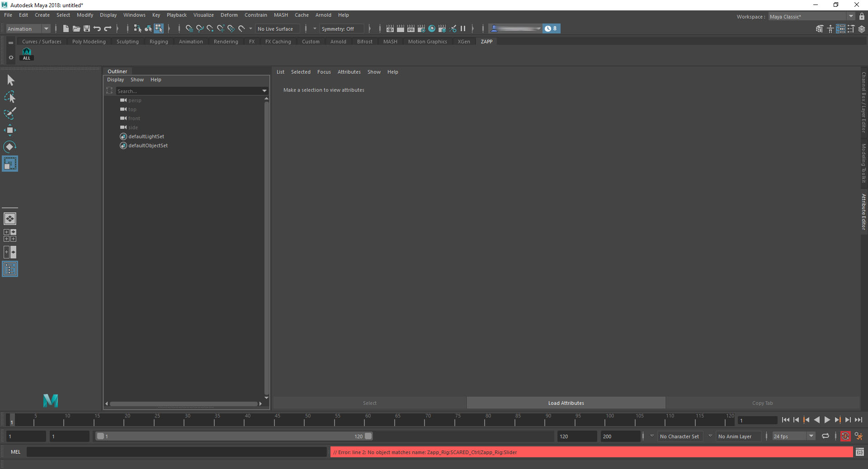Open the Outliner Display menu
This screenshot has height=469, width=868.
115,80
